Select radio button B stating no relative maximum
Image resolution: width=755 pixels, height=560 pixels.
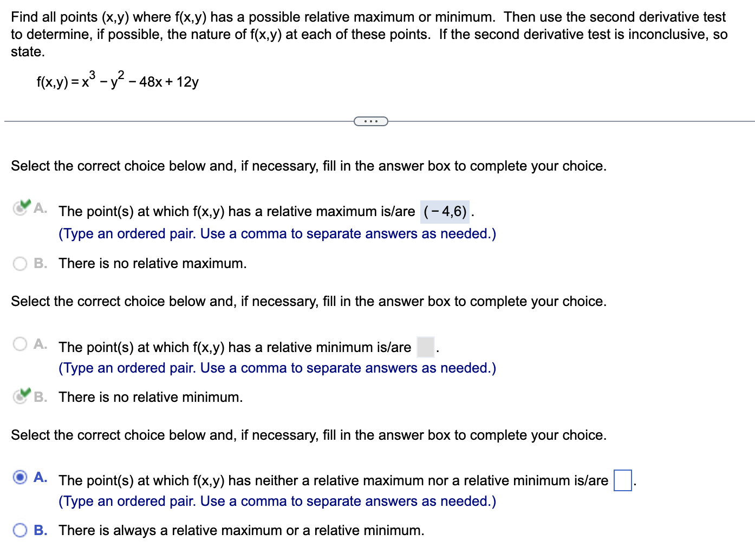[20, 263]
